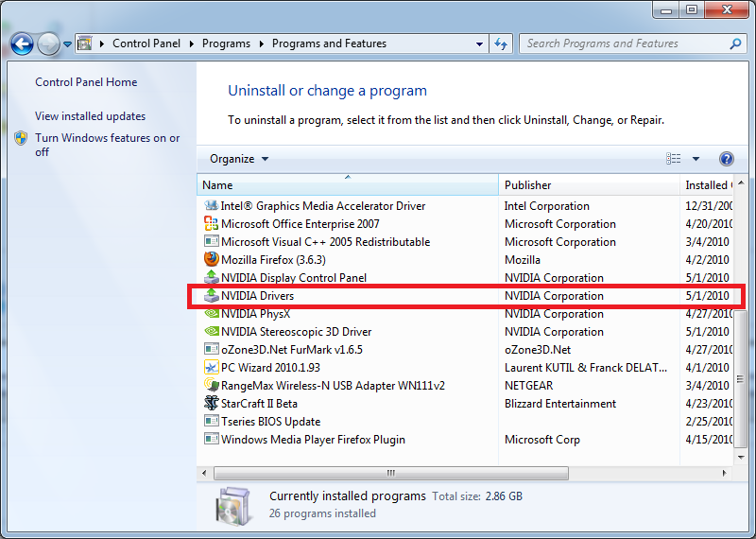Click the Back navigation arrow

[x=22, y=44]
